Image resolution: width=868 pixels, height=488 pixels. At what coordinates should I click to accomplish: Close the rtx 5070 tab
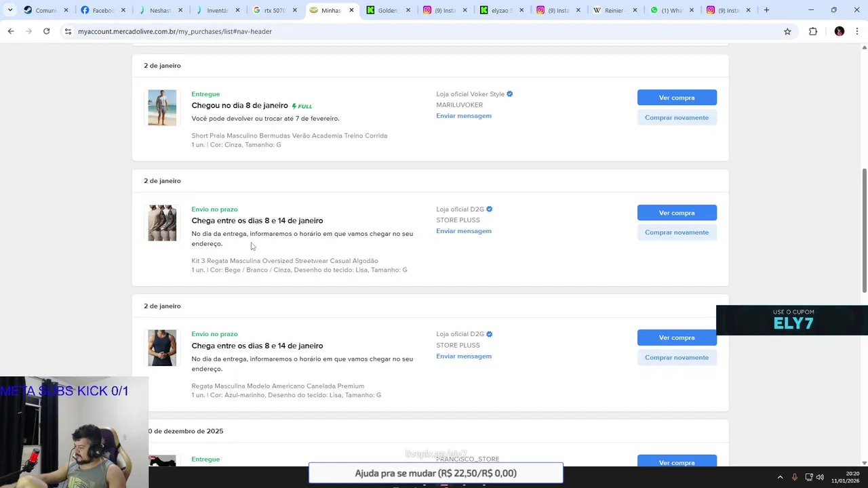click(x=294, y=10)
